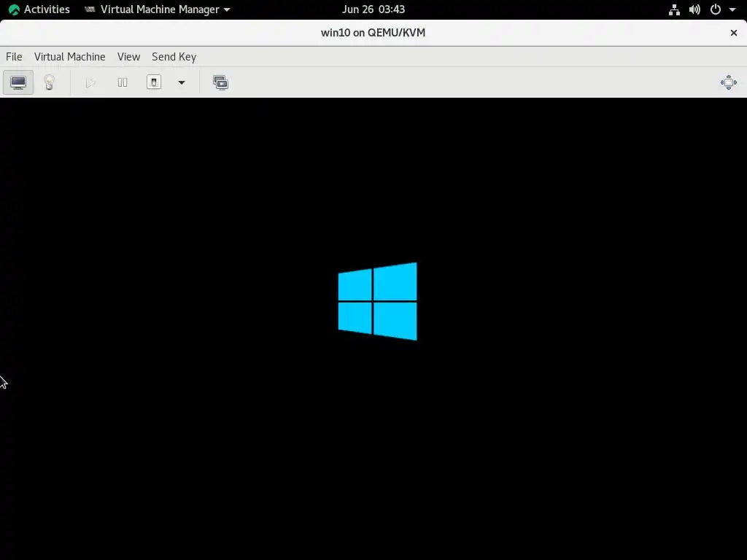Switch console to fullscreen view
Screen dimensions: 747x560
[x=729, y=82]
